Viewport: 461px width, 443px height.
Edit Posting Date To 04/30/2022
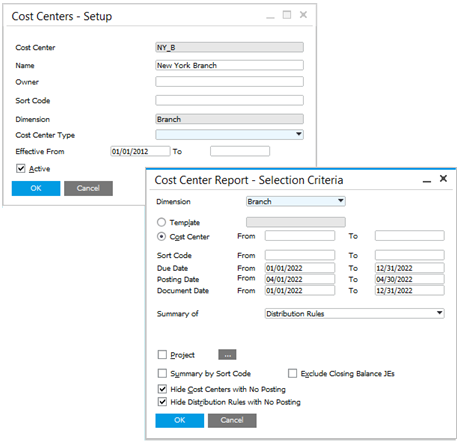pos(409,279)
